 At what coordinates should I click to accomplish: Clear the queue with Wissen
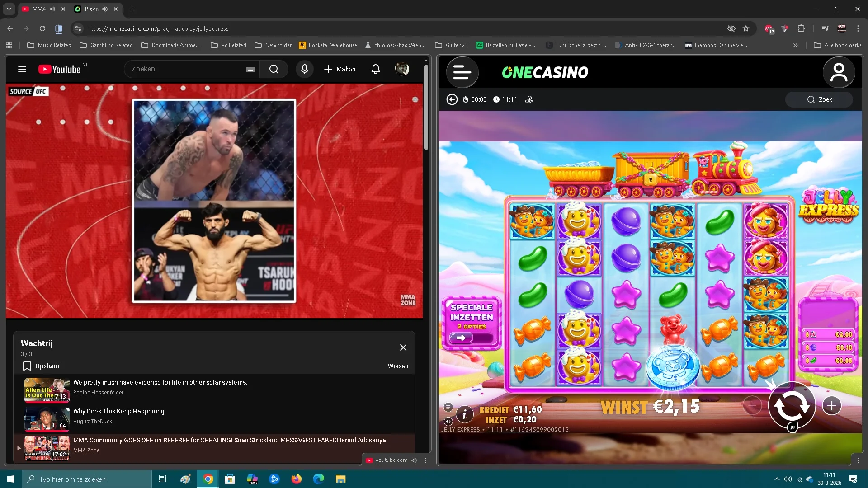coord(398,366)
